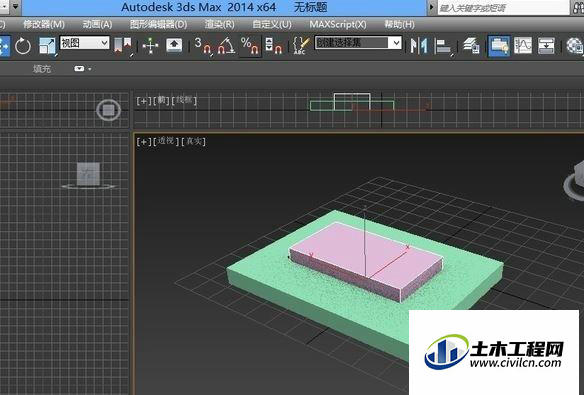Open the Material Editor icon
Image resolution: width=584 pixels, height=395 pixels.
coord(575,46)
